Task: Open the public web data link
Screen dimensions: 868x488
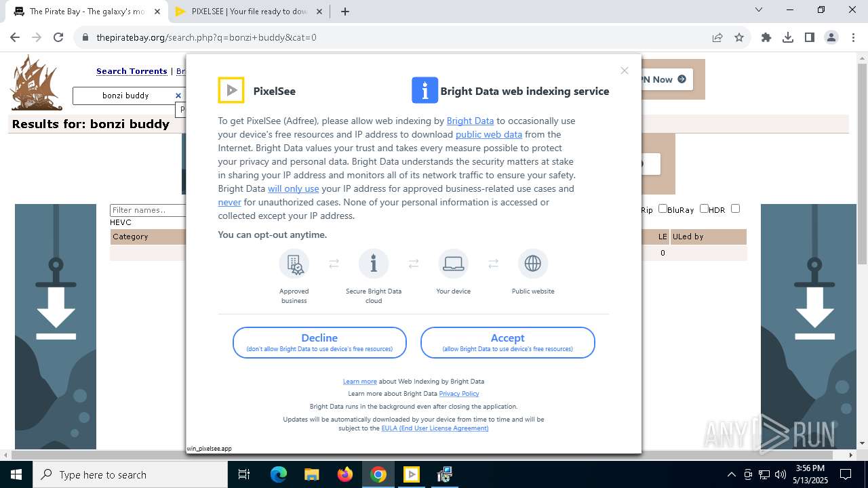Action: point(489,134)
